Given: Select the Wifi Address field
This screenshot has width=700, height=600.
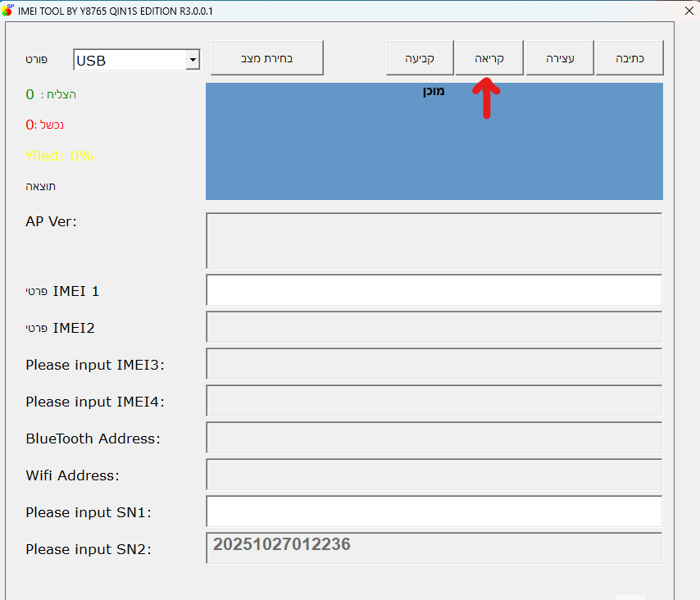Looking at the screenshot, I should point(434,474).
